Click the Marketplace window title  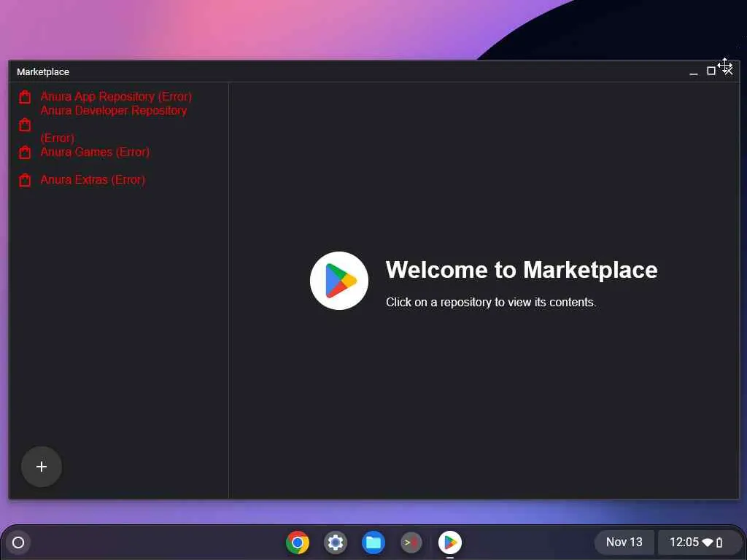point(43,72)
